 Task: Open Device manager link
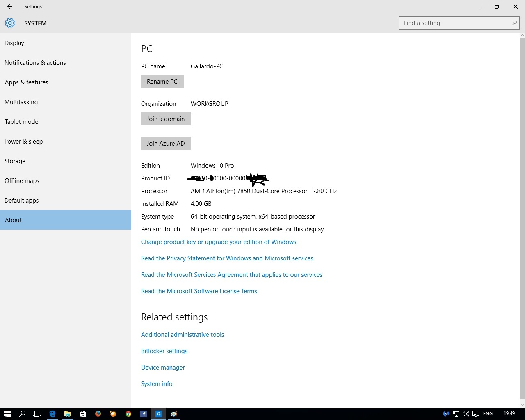coord(163,367)
